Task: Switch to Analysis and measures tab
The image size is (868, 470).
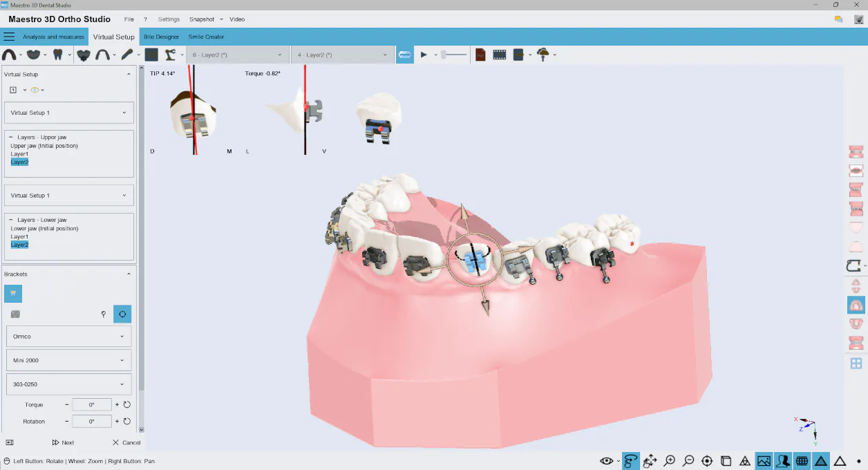Action: [53, 37]
